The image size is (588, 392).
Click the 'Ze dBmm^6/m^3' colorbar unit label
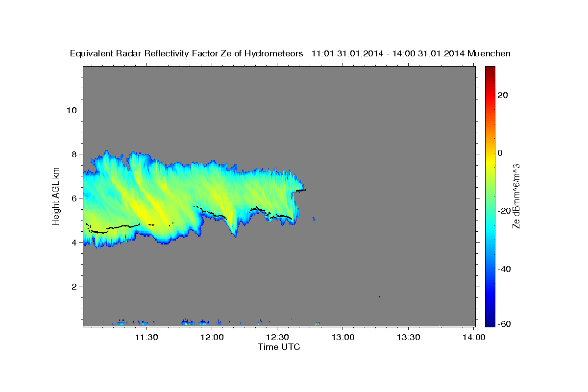tap(516, 196)
